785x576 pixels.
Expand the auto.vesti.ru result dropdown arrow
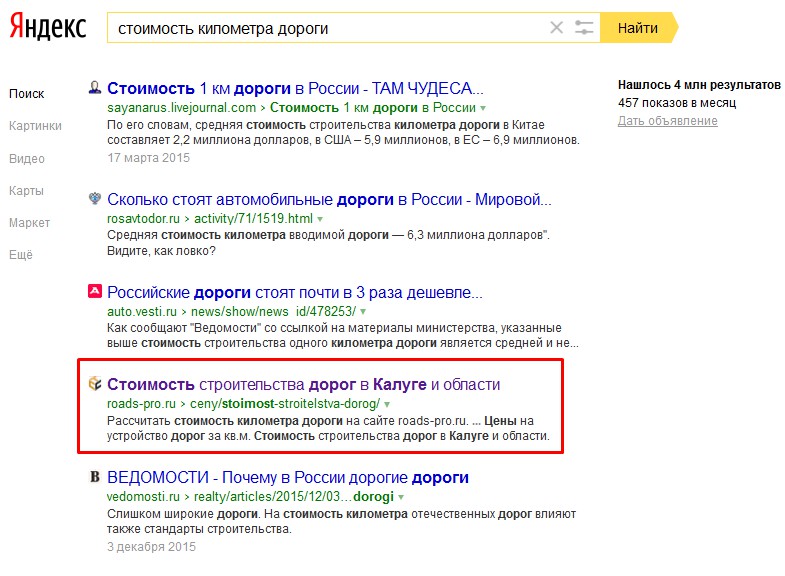(363, 312)
